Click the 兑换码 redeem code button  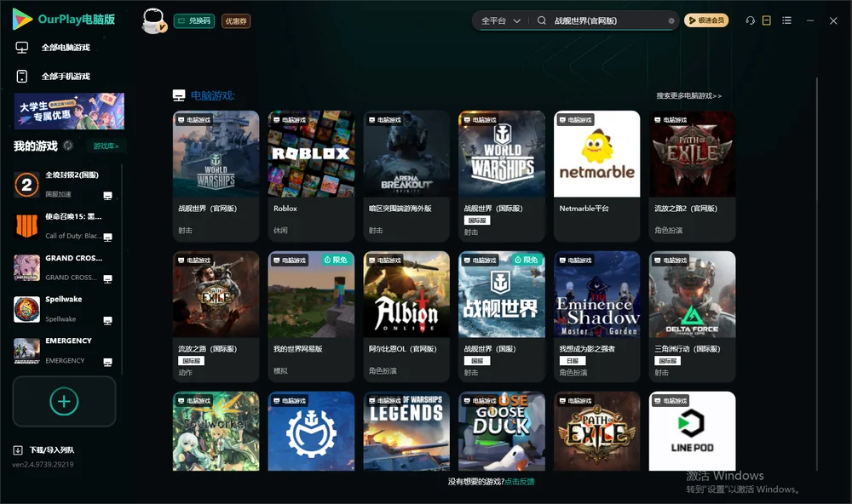pos(194,21)
